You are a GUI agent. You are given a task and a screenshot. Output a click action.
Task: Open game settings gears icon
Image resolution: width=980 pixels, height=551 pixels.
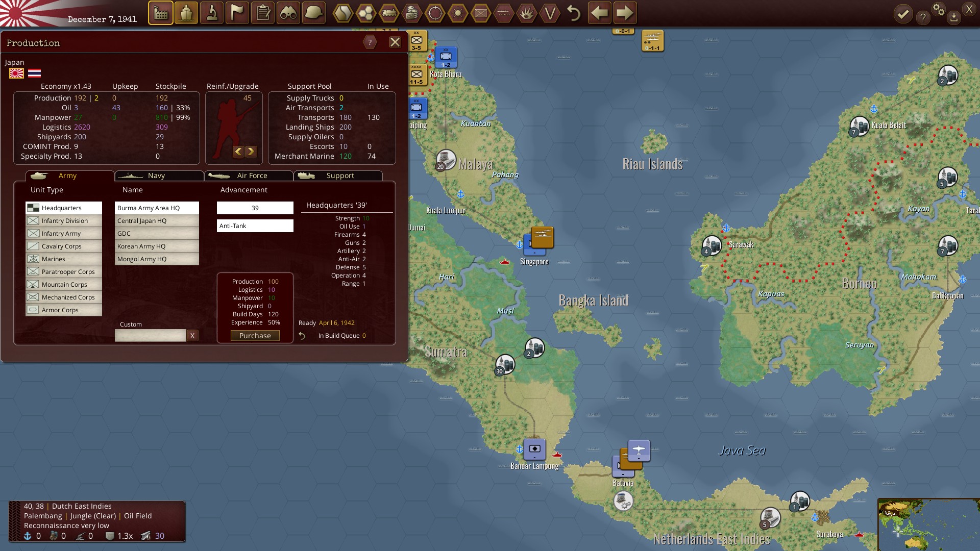(938, 9)
